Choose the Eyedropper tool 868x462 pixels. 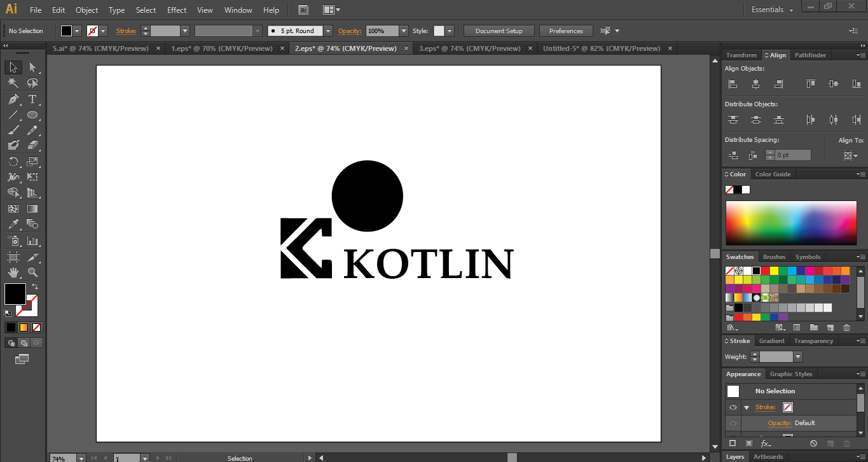[13, 224]
